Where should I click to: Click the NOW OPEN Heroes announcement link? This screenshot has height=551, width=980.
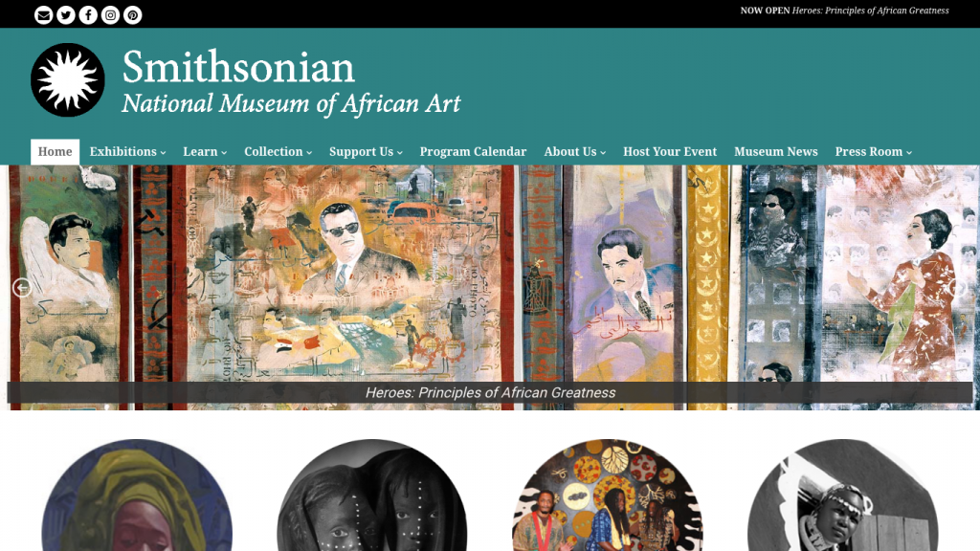tap(844, 11)
